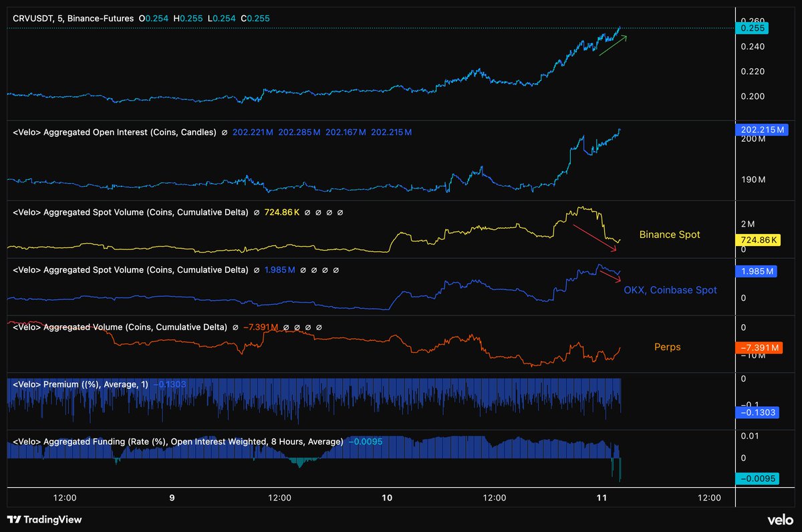Click the open value O0.254 in legend
This screenshot has height=532, width=802.
point(154,19)
